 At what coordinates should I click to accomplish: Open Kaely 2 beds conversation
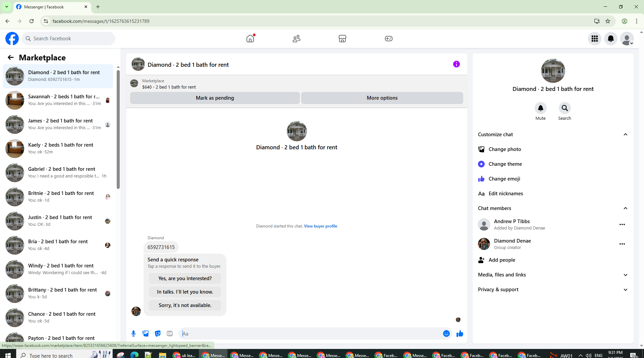tap(58, 148)
